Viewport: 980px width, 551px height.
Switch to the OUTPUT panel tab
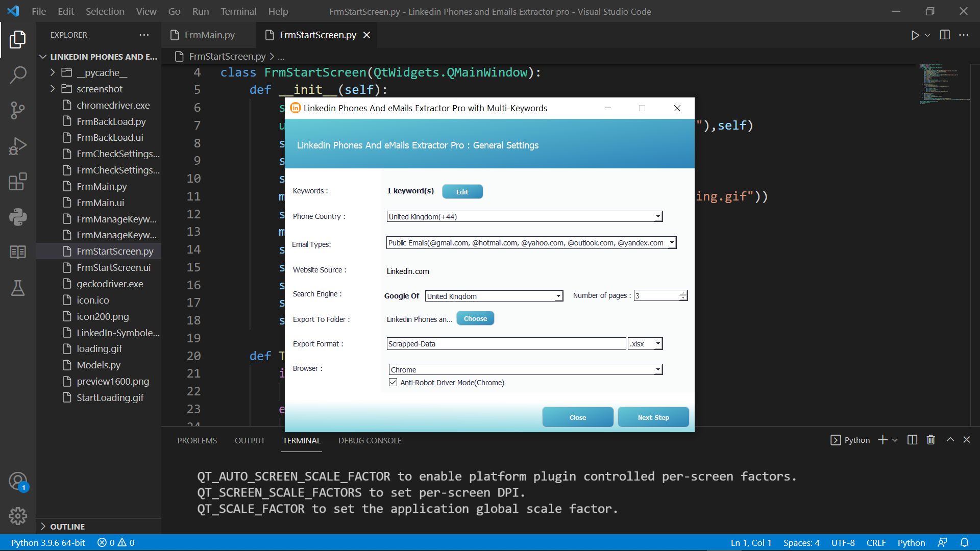click(250, 440)
